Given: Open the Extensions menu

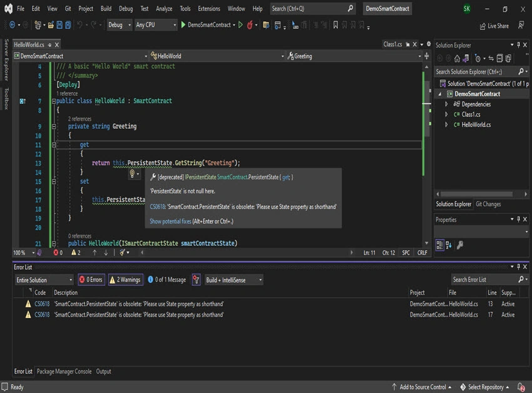Looking at the screenshot, I should tap(209, 9).
